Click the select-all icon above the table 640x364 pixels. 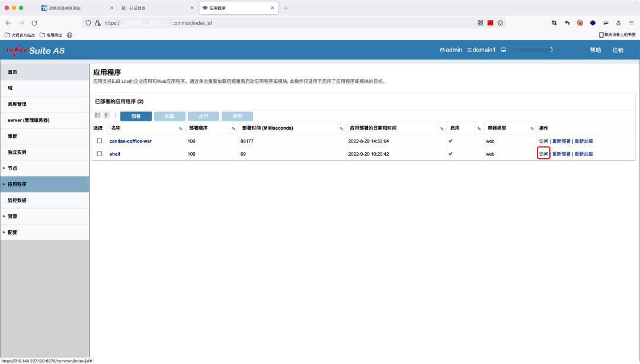point(98,115)
